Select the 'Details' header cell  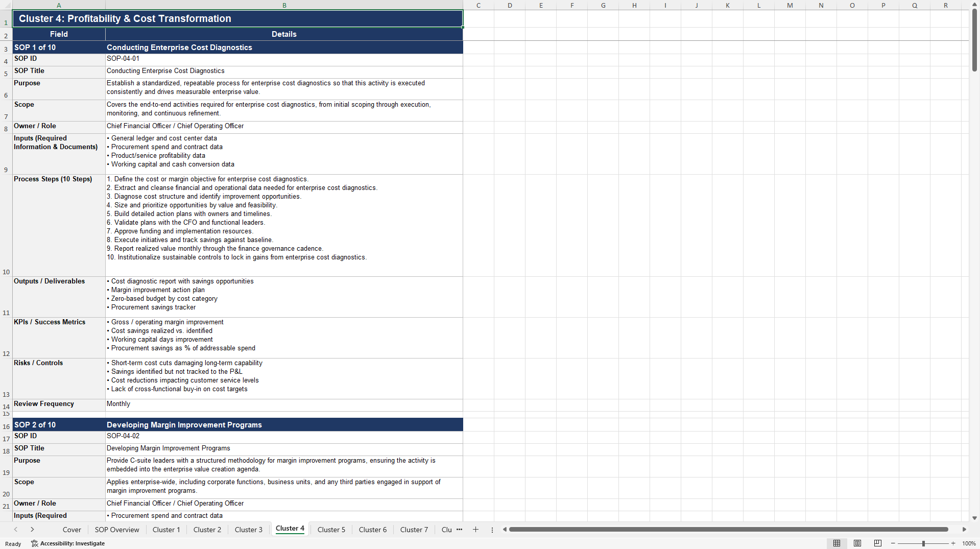point(284,34)
